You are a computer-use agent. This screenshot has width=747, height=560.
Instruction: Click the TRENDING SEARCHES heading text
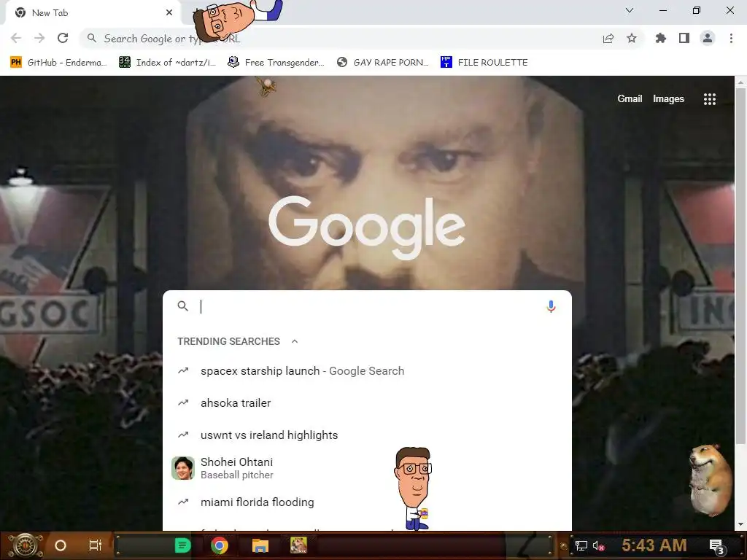(228, 341)
